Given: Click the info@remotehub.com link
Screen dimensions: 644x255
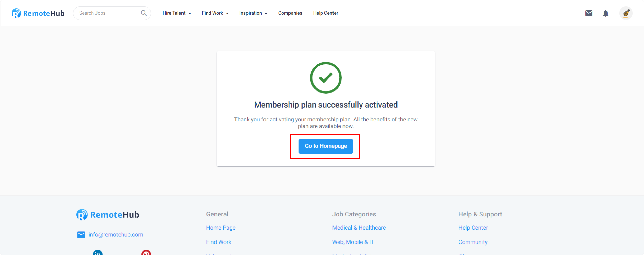Looking at the screenshot, I should tap(116, 235).
